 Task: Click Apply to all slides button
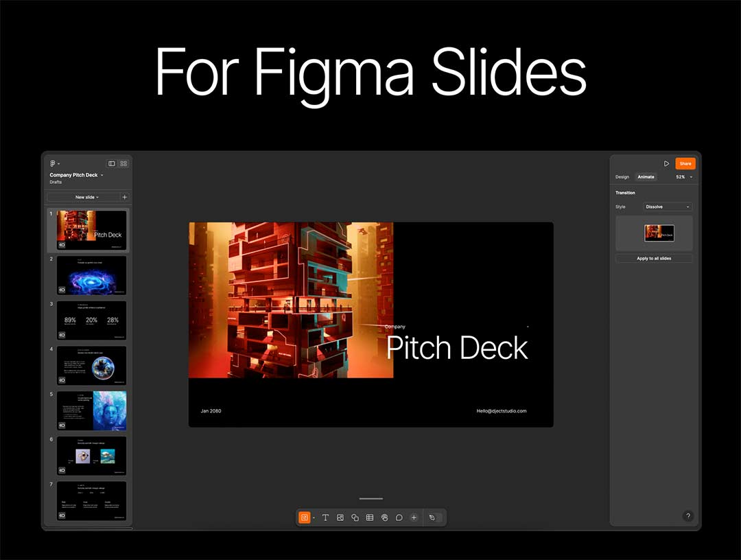pos(654,259)
